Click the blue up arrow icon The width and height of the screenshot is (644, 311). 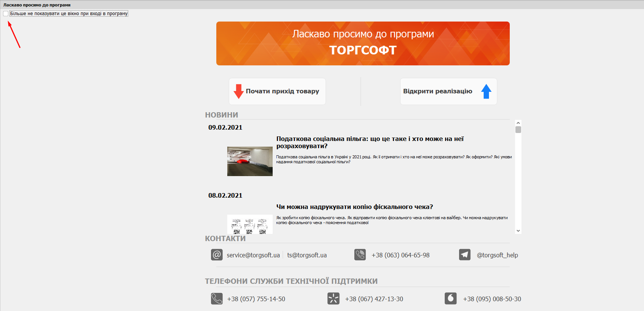pyautogui.click(x=486, y=91)
